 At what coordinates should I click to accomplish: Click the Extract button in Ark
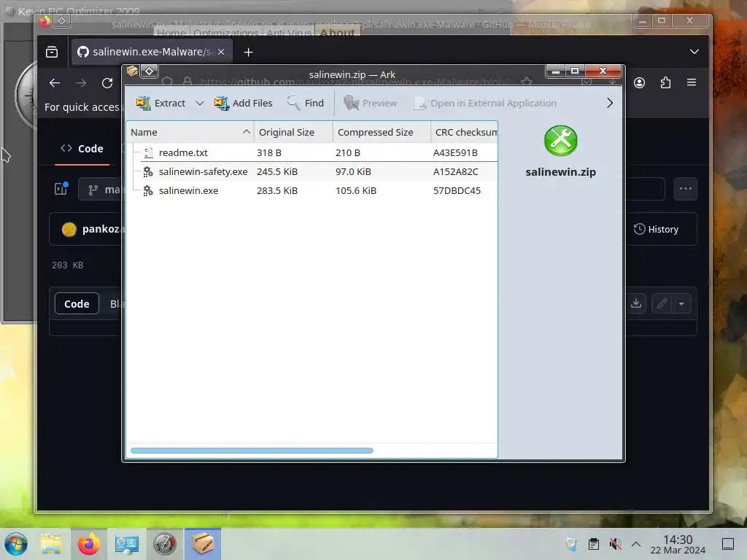160,104
